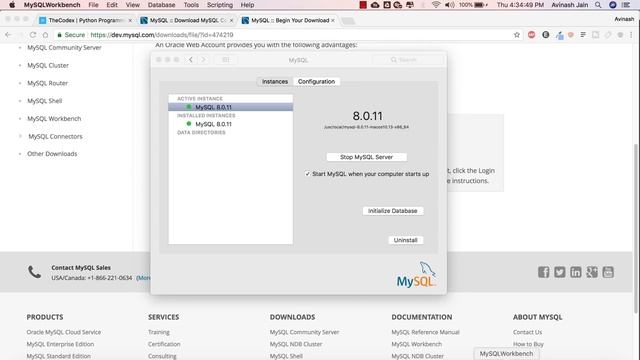The width and height of the screenshot is (640, 360).
Task: Switch to MySQL Download browser tab
Action: (187, 20)
